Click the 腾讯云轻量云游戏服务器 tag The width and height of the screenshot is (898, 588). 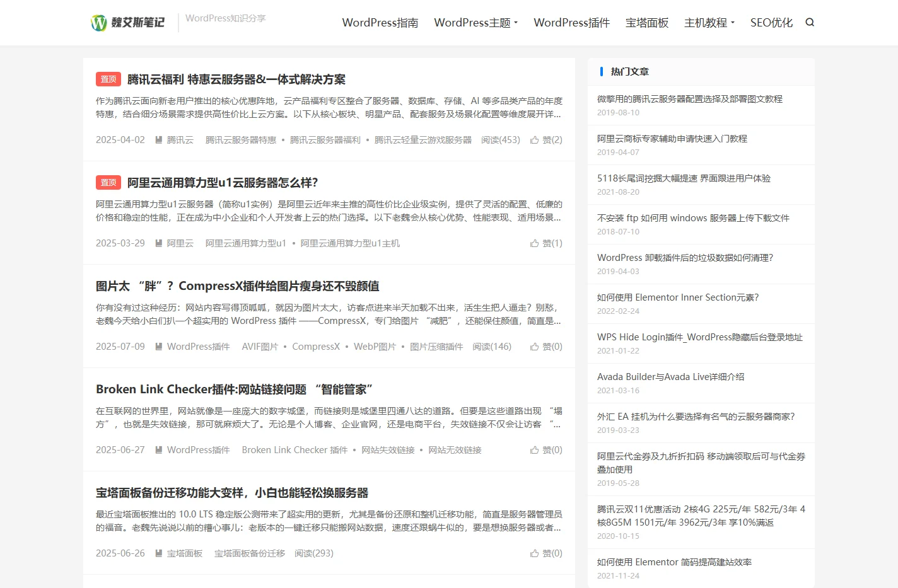(x=423, y=140)
